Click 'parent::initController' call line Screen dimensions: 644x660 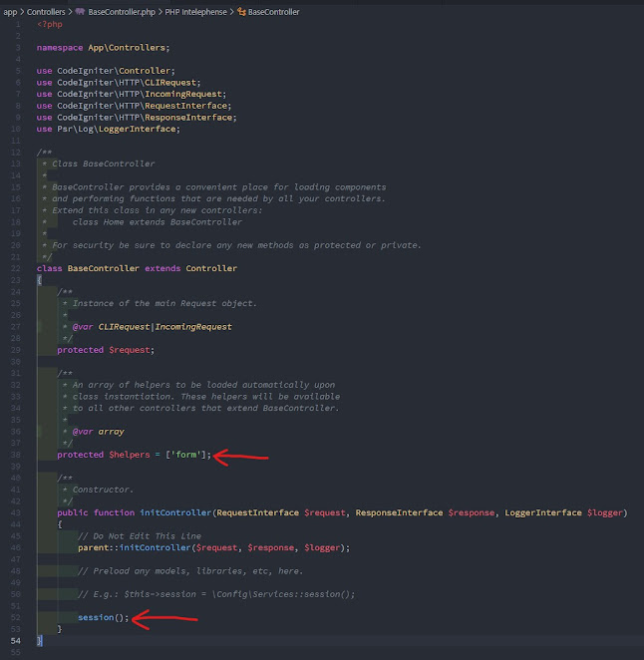[x=213, y=548]
